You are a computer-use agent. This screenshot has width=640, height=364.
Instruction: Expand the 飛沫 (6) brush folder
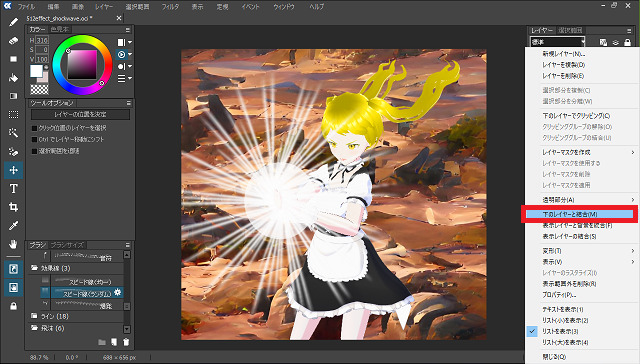tap(34, 328)
